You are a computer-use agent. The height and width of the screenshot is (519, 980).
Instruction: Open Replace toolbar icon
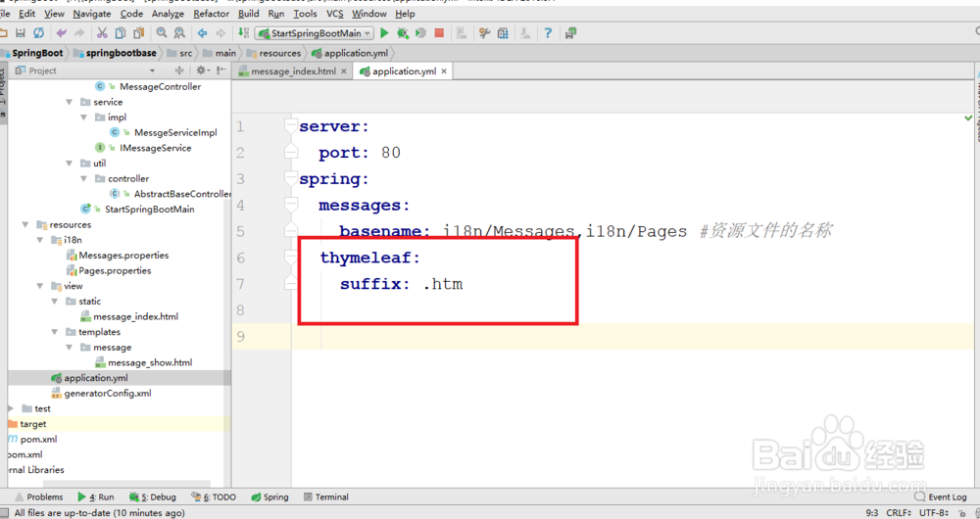click(179, 33)
